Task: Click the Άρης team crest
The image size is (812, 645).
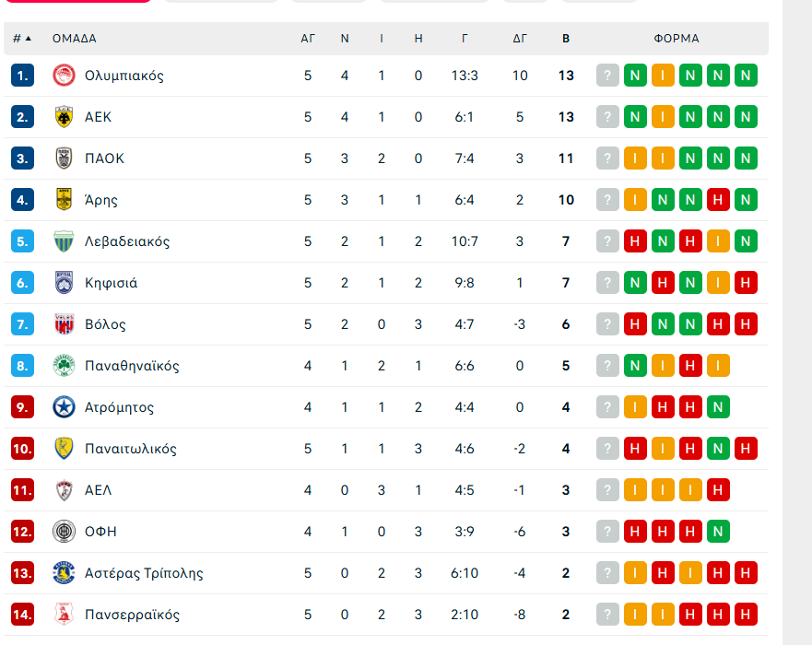Action: coord(64,200)
